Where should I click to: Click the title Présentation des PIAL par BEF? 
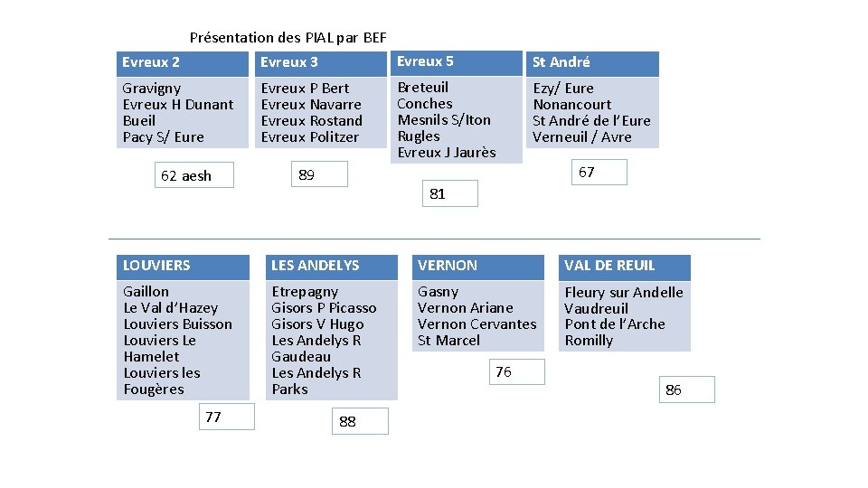click(x=288, y=38)
